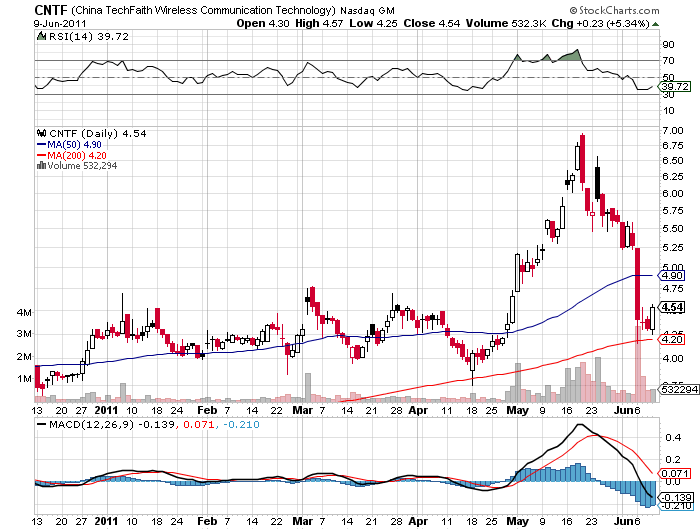The height and width of the screenshot is (530, 700).
Task: Click the MACD(12,26,9) legend label
Action: tap(92, 424)
